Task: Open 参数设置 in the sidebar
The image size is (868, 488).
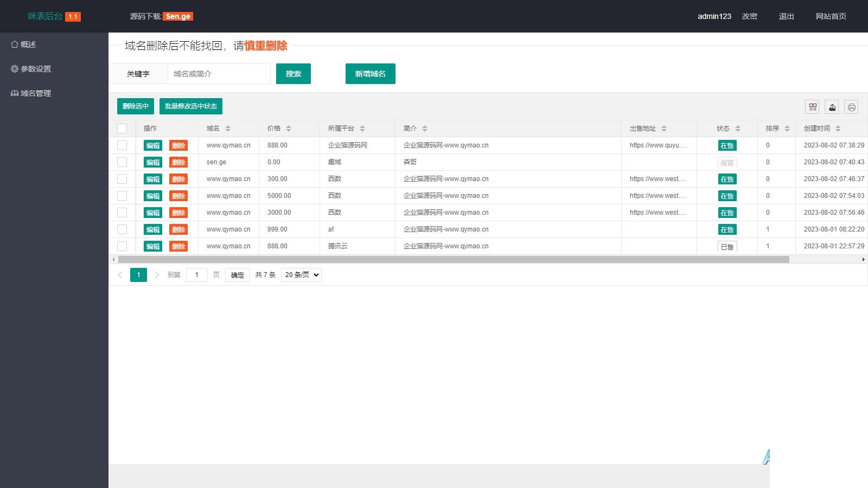Action: point(31,69)
